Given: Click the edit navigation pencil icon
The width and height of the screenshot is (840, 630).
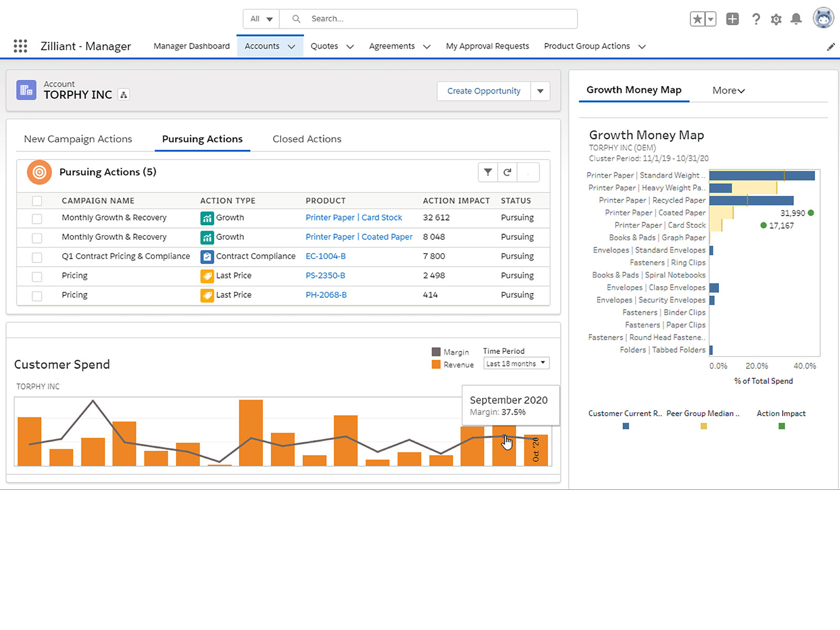Looking at the screenshot, I should point(831,47).
